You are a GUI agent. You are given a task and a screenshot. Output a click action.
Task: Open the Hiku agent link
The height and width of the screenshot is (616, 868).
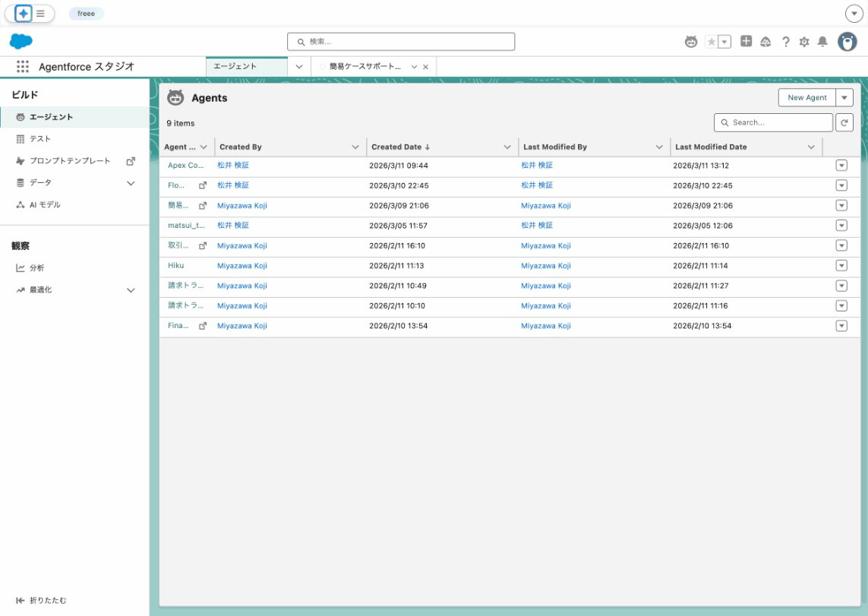point(175,266)
